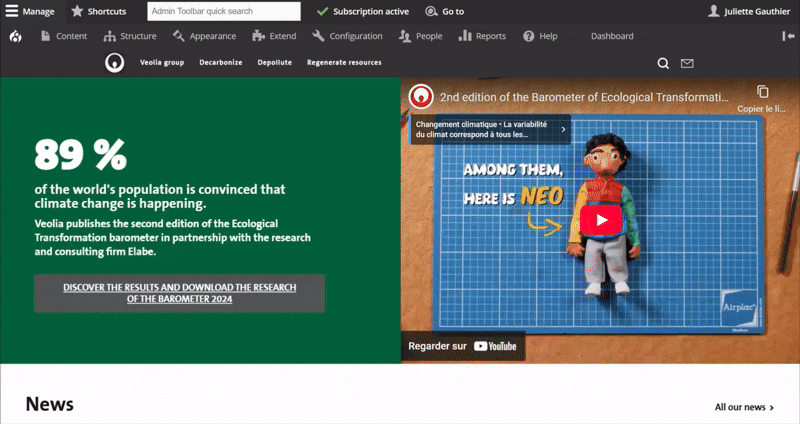The height and width of the screenshot is (424, 800).
Task: Open Regenerate resources navigation item
Action: tap(344, 62)
